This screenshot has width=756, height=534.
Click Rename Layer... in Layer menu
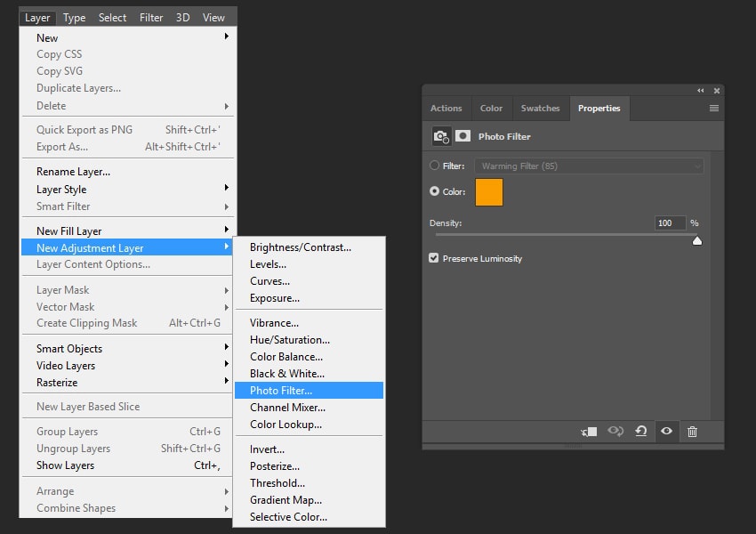click(x=73, y=171)
